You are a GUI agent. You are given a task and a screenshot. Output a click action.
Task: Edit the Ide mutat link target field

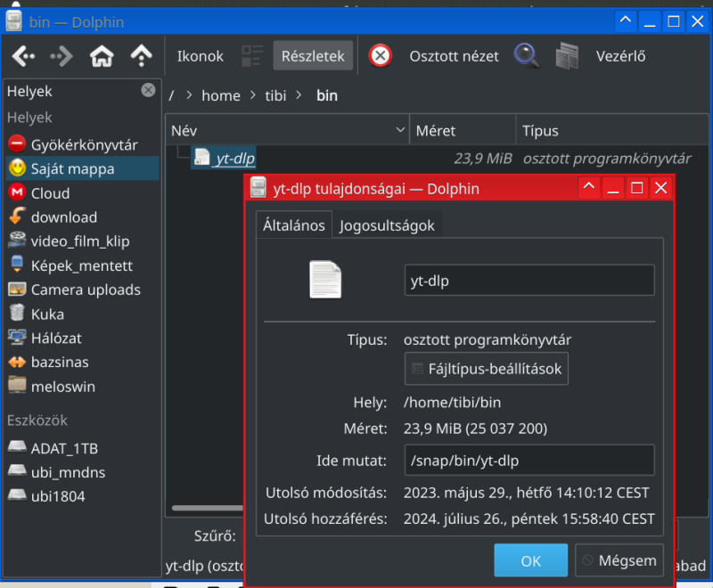529,461
